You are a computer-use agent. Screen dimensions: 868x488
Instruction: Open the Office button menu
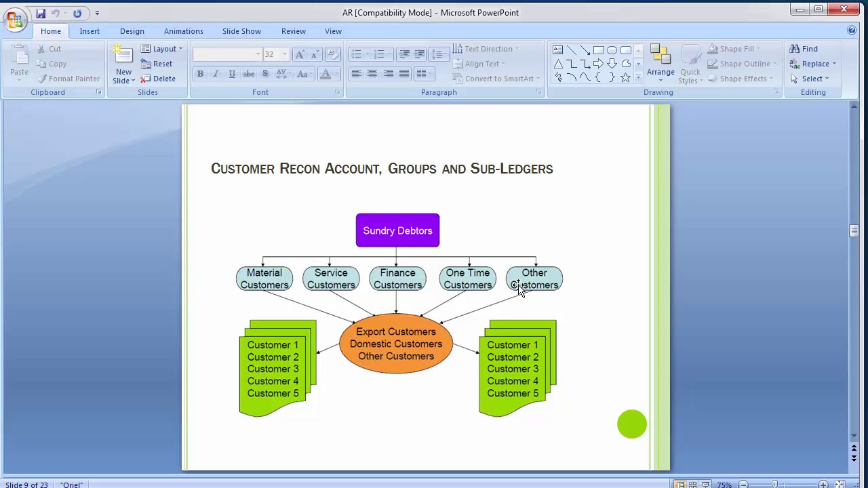tap(14, 18)
